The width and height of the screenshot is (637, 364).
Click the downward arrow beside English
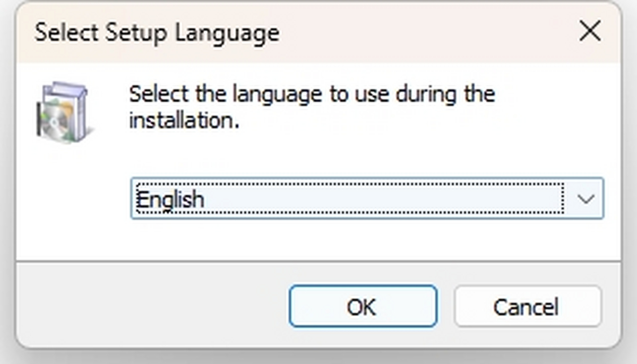point(586,199)
